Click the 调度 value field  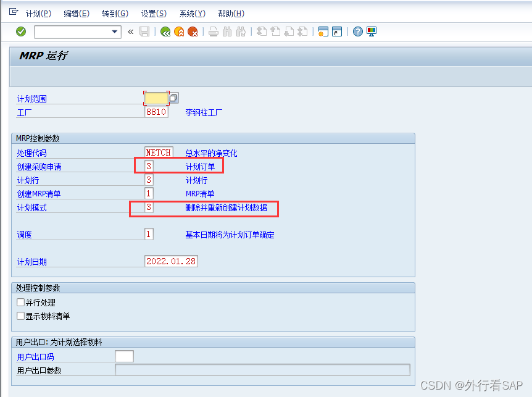point(149,234)
